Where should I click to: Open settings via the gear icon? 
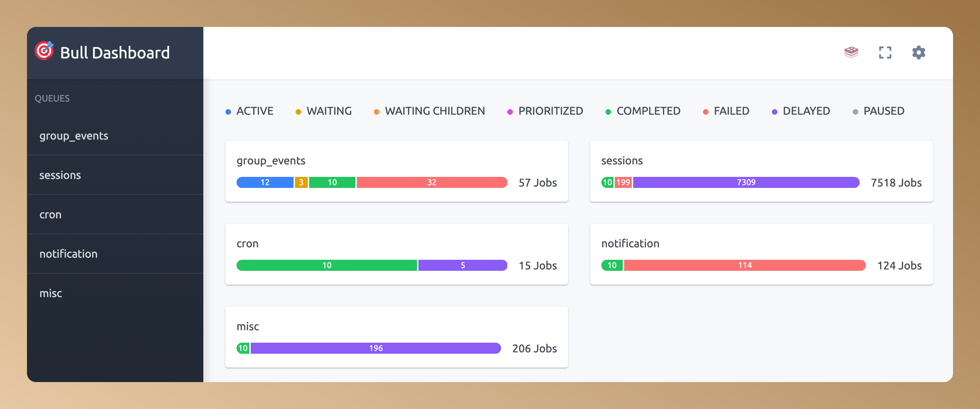(918, 53)
